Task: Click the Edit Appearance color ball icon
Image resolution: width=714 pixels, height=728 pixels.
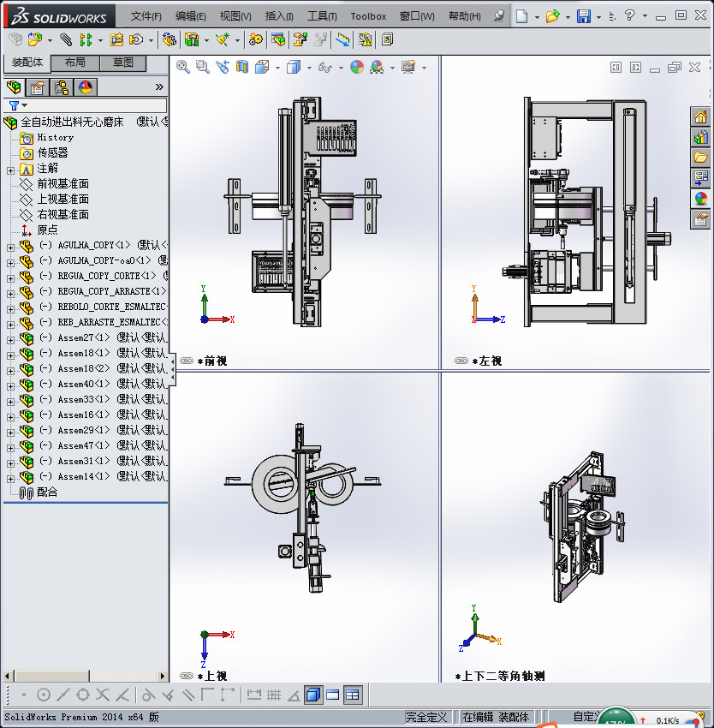Action: pos(356,68)
